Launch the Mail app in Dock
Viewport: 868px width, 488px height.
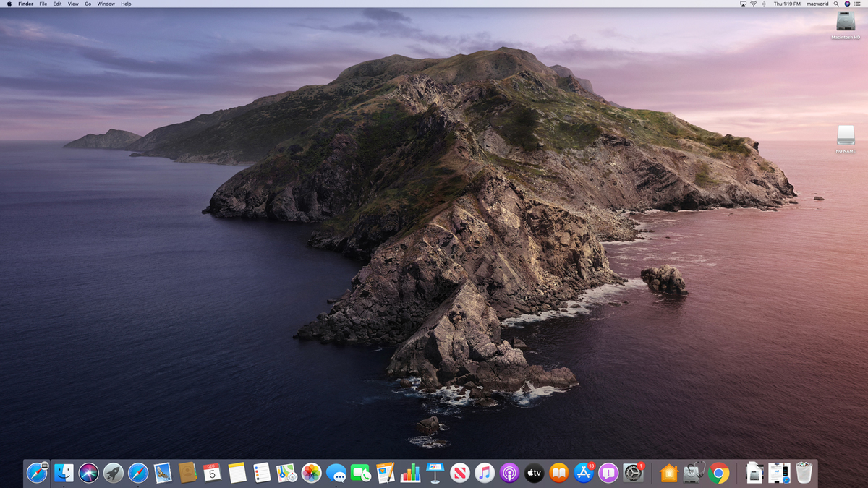pos(163,473)
